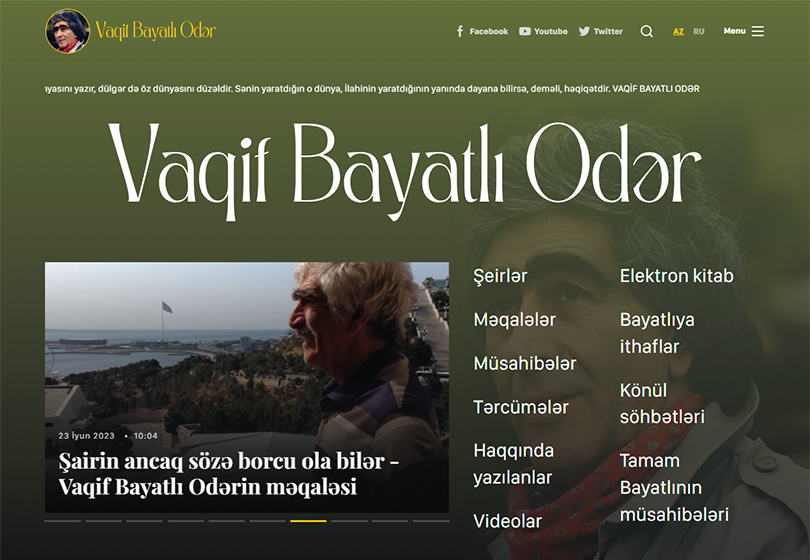Navigate to Tərcümələr
Image resolution: width=810 pixels, height=560 pixels.
click(520, 407)
